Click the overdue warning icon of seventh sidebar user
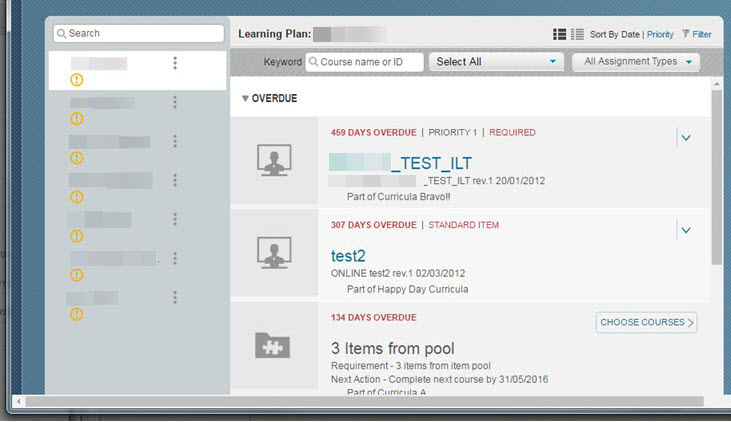731x422 pixels. 76,314
